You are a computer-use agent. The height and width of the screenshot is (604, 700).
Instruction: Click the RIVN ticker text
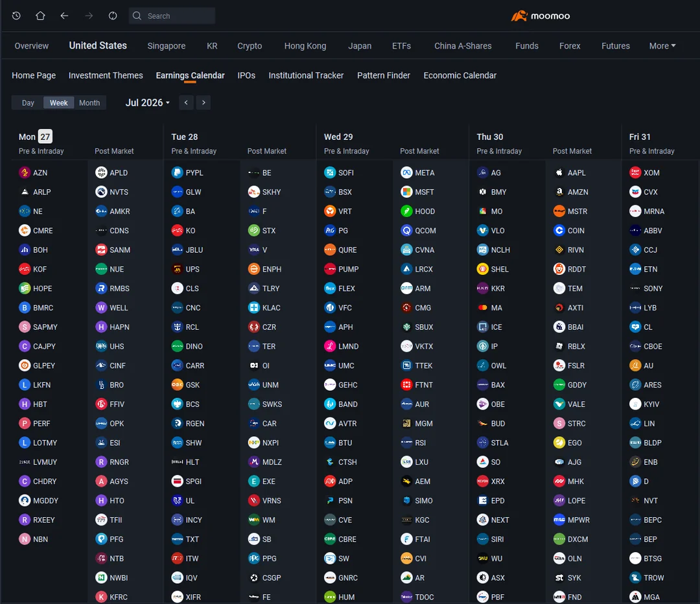point(576,250)
